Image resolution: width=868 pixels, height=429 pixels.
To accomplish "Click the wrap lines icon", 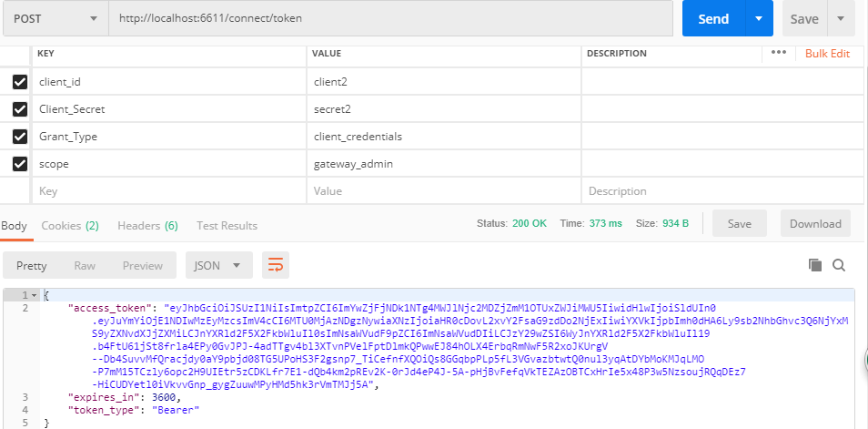I will pos(275,265).
